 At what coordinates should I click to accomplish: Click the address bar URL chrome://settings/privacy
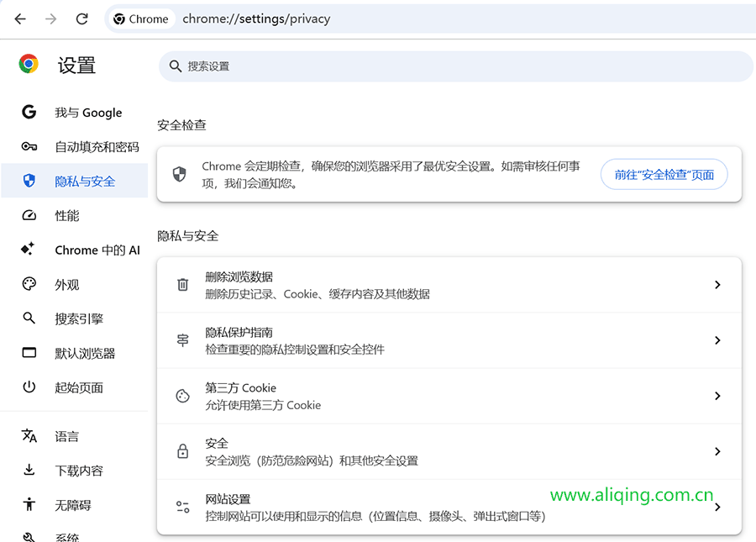click(x=256, y=18)
